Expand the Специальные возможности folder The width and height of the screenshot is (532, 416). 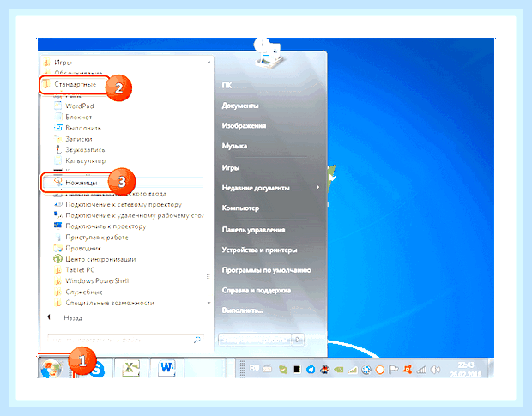pos(104,303)
